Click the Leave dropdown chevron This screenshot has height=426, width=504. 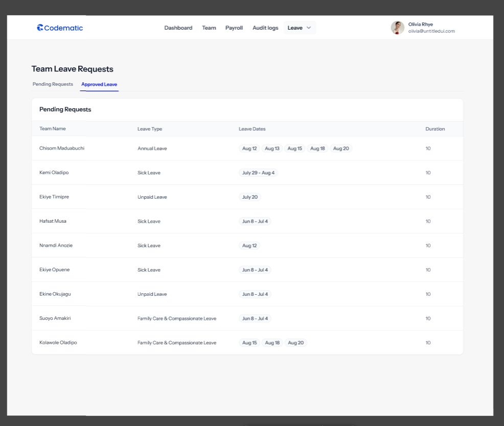[308, 28]
